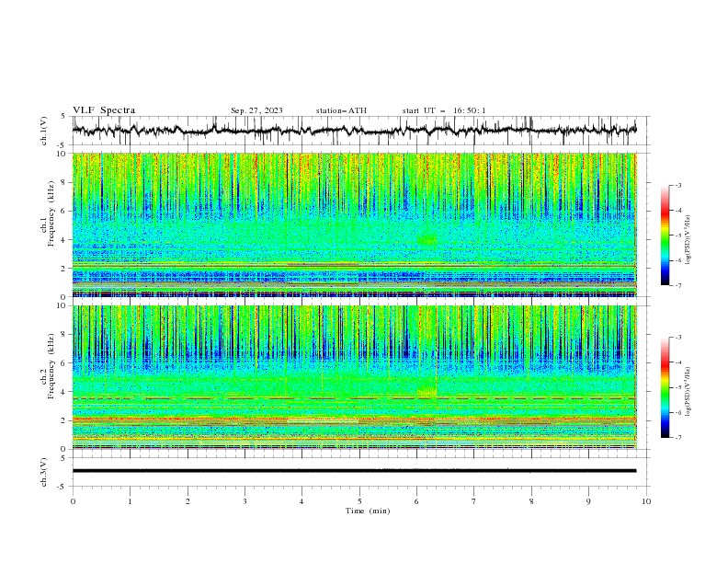The width and height of the screenshot is (728, 563).
Task: Click the ch.1 frequency tick label "8"
Action: click(65, 182)
